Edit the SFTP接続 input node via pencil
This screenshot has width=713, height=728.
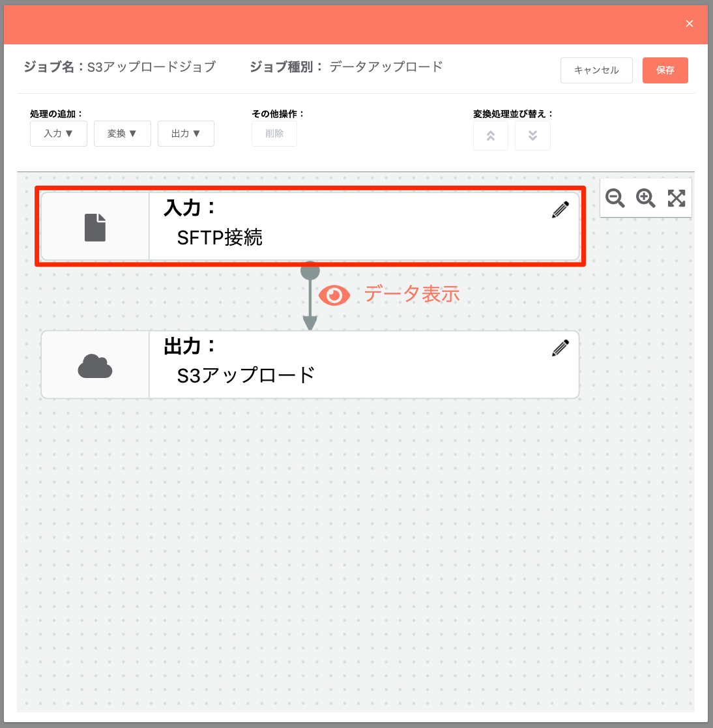pyautogui.click(x=560, y=210)
